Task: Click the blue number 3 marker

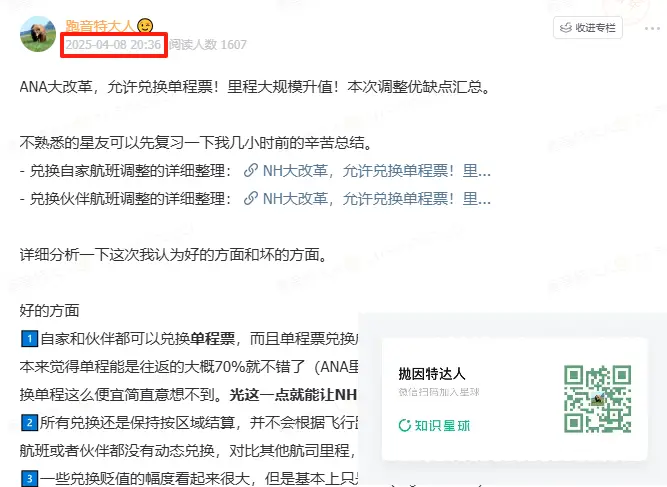Action: [x=29, y=478]
